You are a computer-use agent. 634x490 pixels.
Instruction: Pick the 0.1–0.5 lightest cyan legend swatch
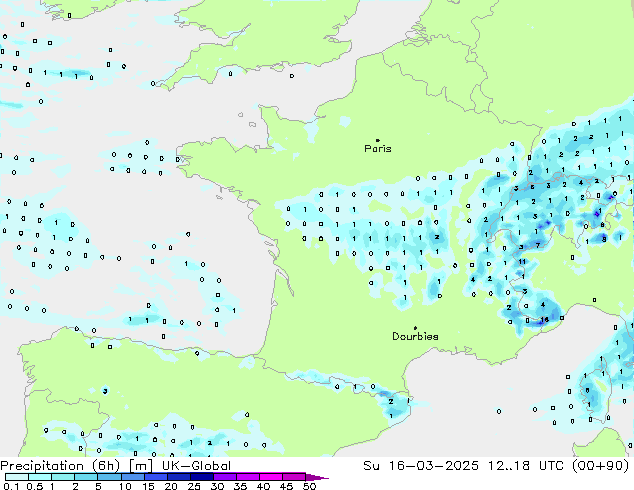click(17, 477)
